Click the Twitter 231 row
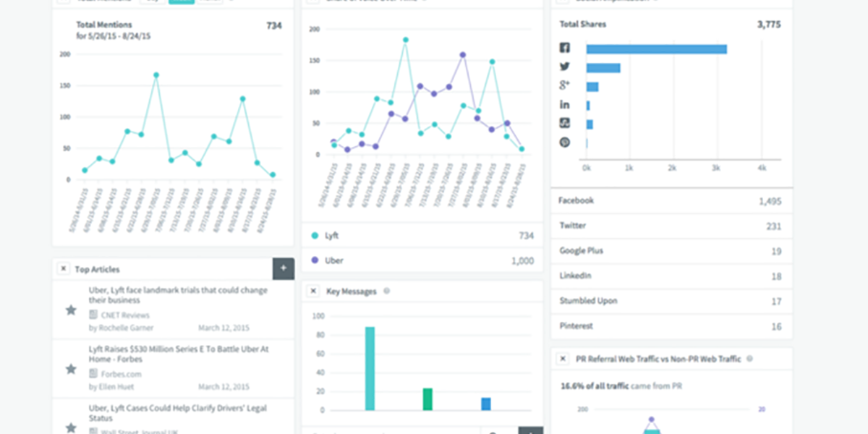868x434 pixels. click(671, 226)
